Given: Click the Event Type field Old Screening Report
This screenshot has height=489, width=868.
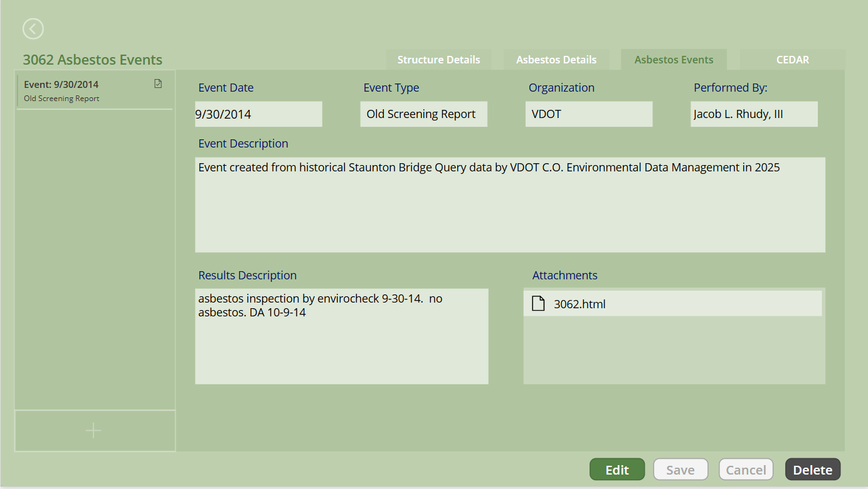Looking at the screenshot, I should 424,114.
